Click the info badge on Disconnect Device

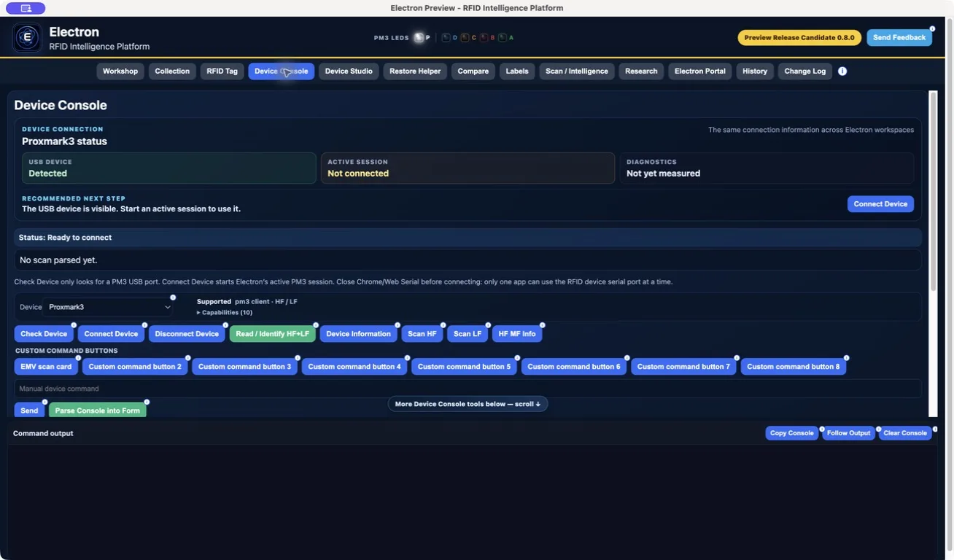point(225,325)
